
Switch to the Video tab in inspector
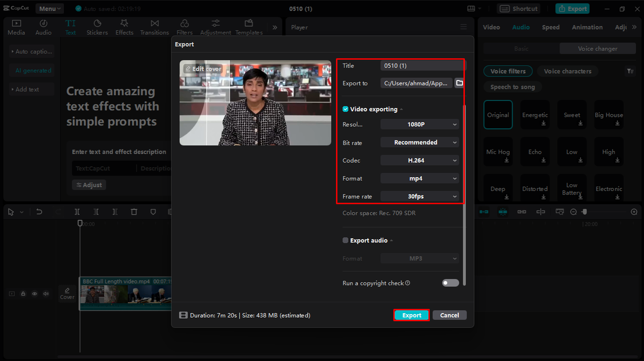(492, 27)
